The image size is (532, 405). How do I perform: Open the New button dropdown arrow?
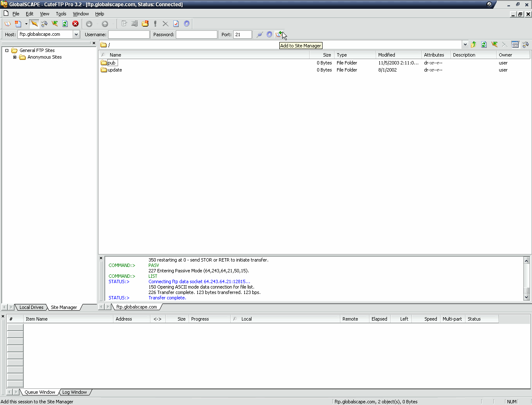[26, 24]
